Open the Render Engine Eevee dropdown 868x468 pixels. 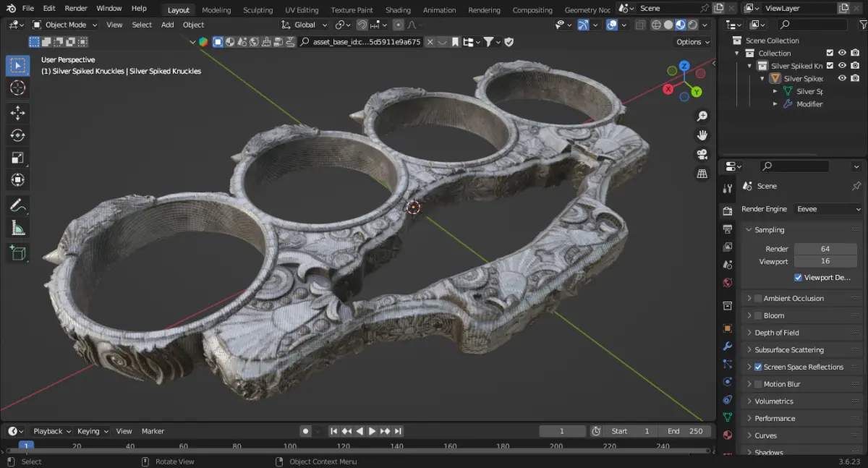(827, 209)
